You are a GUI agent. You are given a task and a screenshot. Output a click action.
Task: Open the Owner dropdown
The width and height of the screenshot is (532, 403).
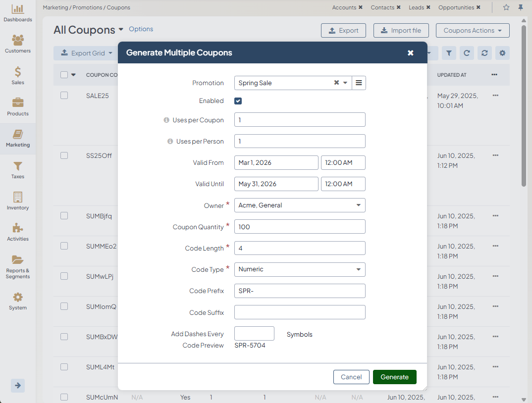pyautogui.click(x=300, y=205)
